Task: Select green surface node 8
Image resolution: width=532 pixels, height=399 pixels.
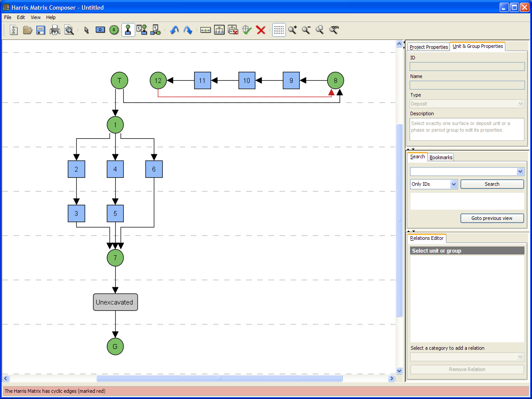Action: 336,80
